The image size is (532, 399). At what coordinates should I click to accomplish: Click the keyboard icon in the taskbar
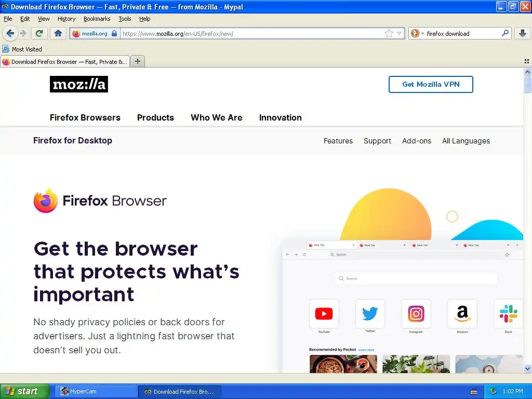[474, 392]
